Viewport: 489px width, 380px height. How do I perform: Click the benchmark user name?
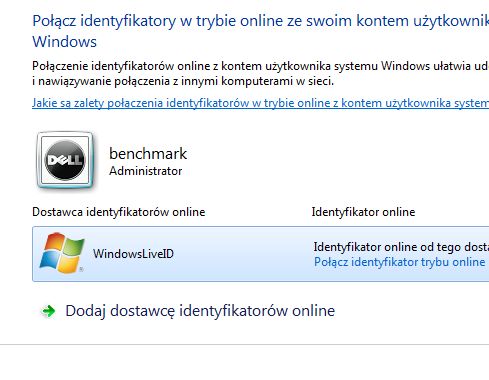(x=148, y=154)
